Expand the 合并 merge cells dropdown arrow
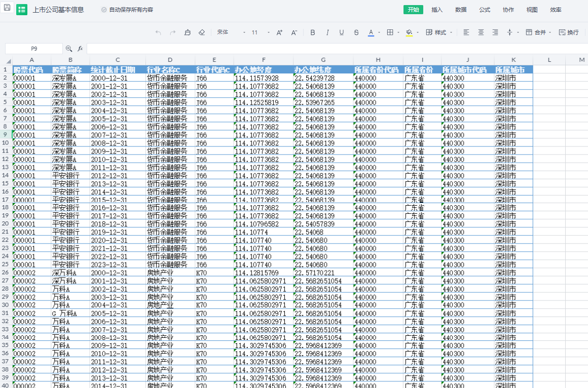Image resolution: width=588 pixels, height=388 pixels. tap(550, 32)
